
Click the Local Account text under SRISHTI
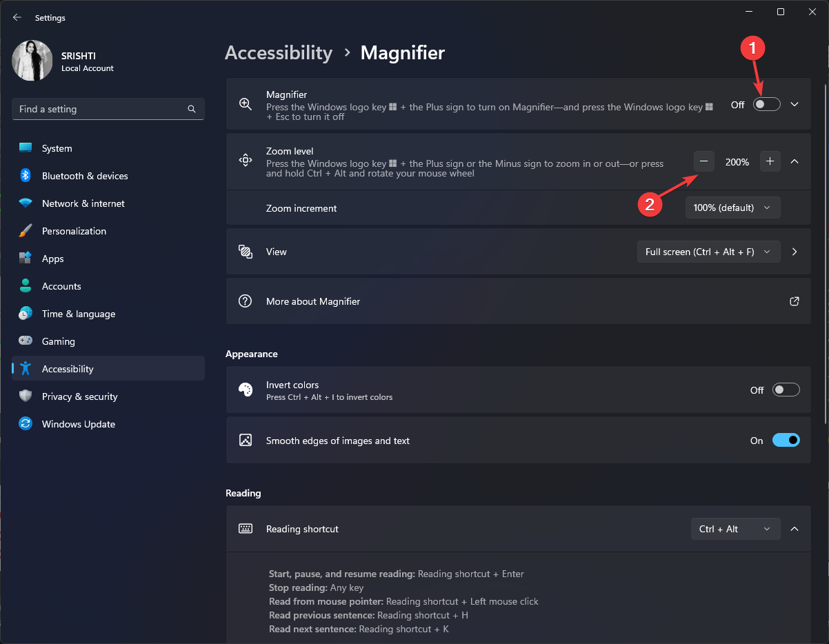pyautogui.click(x=88, y=68)
